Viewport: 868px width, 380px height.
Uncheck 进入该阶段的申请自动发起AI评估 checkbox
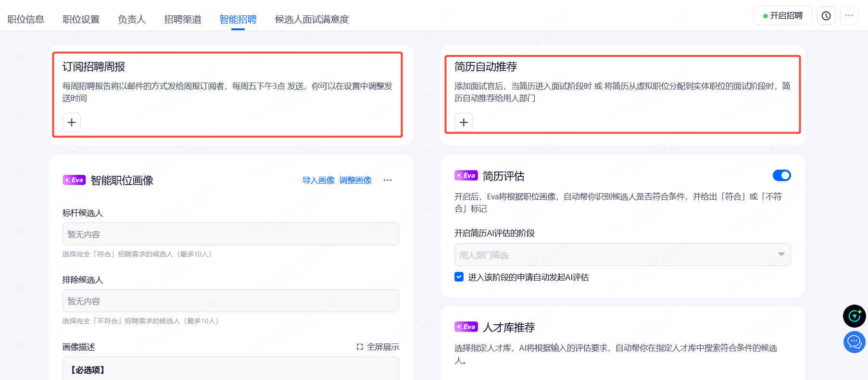click(x=459, y=277)
